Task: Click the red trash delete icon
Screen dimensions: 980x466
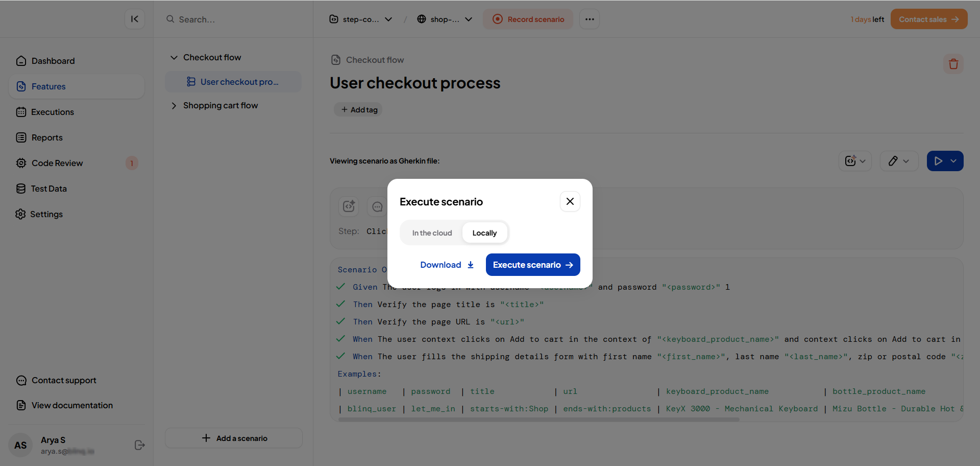Action: [953, 64]
